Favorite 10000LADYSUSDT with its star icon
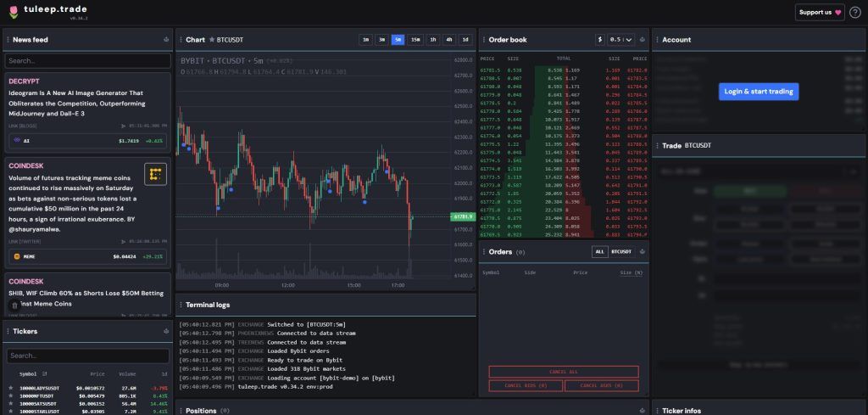Screen dimensions: 868x415 click(x=11, y=388)
